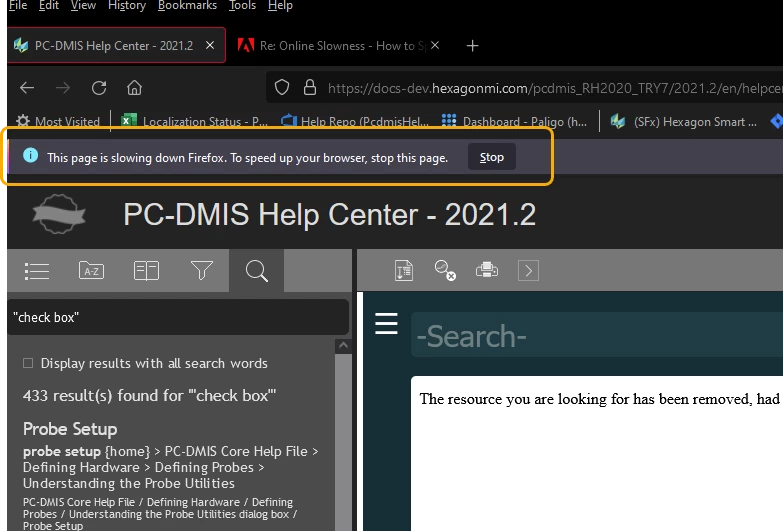The width and height of the screenshot is (783, 531).
Task: Open the glossary book pane
Action: tap(146, 271)
